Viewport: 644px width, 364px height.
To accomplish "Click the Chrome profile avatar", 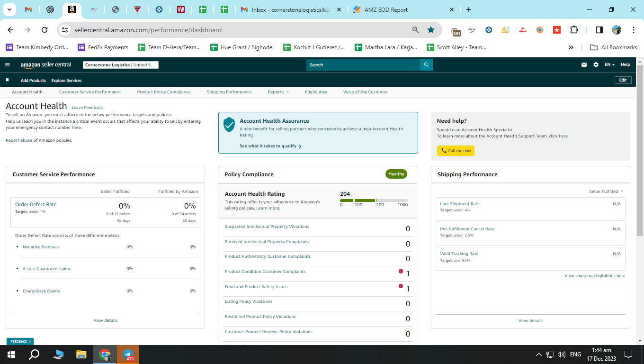I will [617, 30].
